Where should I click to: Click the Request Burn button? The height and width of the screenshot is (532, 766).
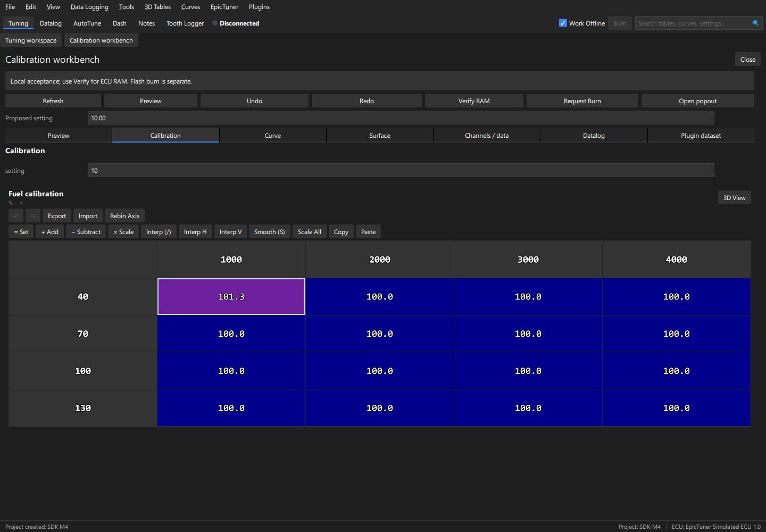point(582,101)
